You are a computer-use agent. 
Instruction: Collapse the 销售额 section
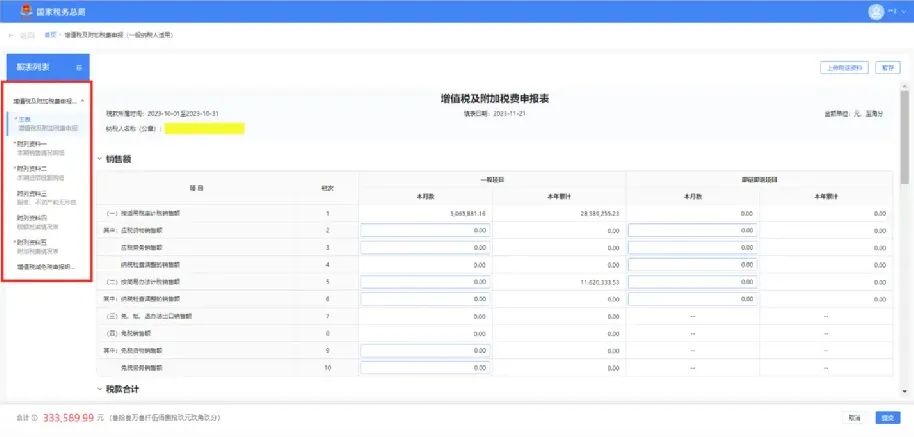[x=101, y=159]
